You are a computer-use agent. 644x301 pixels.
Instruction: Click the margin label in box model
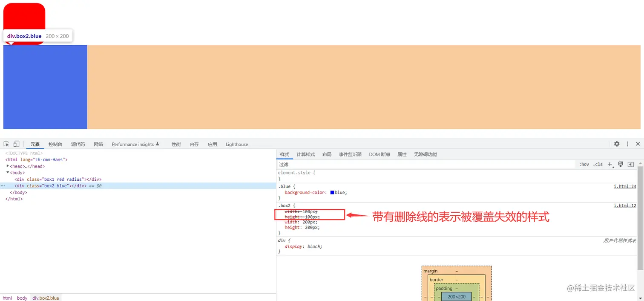[430, 271]
